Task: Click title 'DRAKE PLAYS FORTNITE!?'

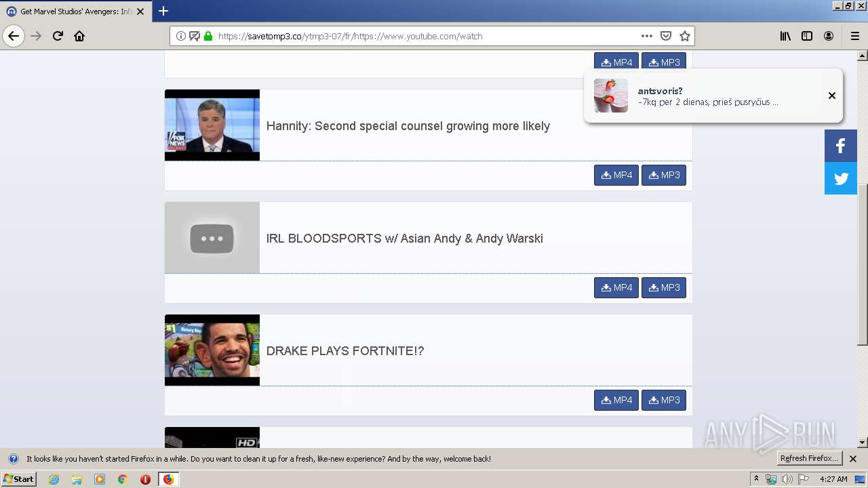Action: (345, 351)
